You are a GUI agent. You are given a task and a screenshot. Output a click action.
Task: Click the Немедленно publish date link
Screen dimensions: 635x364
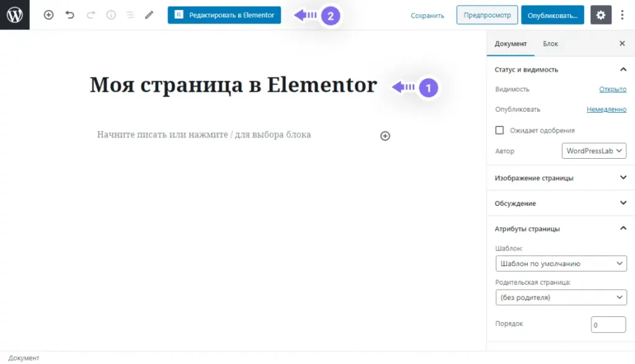tap(606, 109)
